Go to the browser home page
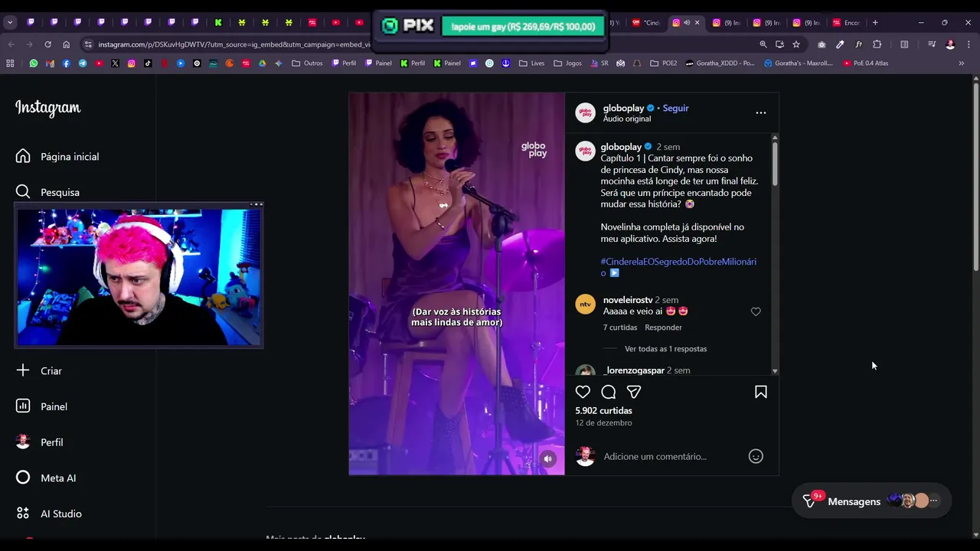This screenshot has width=980, height=551. 66,44
